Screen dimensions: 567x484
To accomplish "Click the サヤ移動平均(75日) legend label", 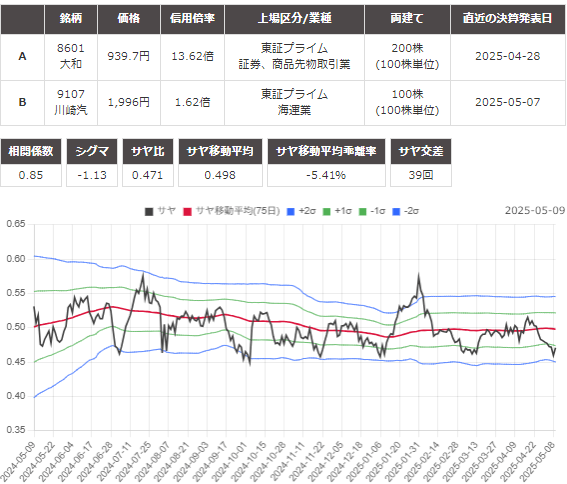I will tap(238, 211).
